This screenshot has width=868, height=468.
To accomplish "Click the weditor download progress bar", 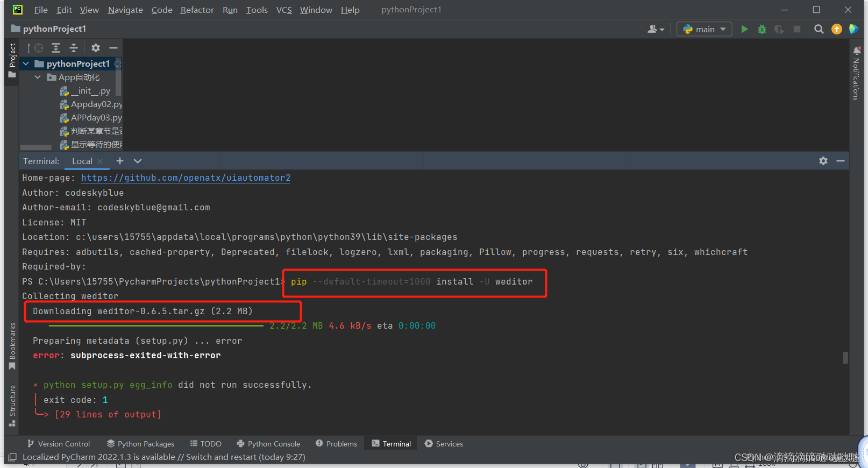I will pos(156,326).
